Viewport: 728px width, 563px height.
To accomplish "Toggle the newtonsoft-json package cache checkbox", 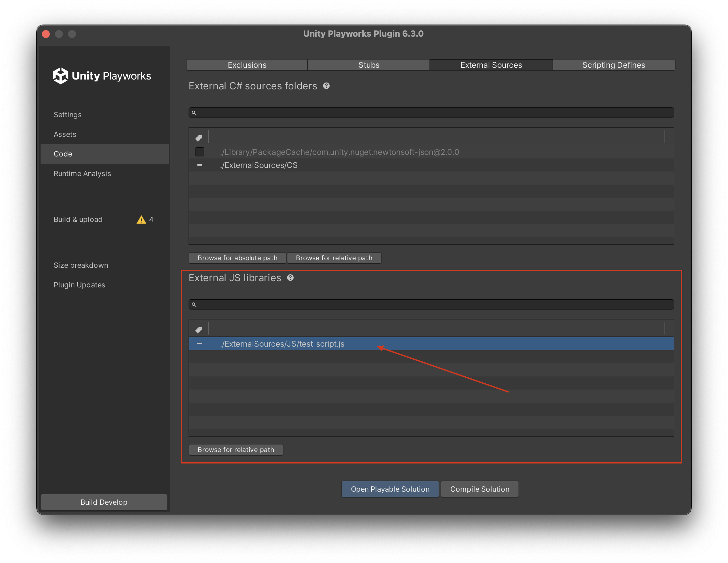I will (200, 152).
